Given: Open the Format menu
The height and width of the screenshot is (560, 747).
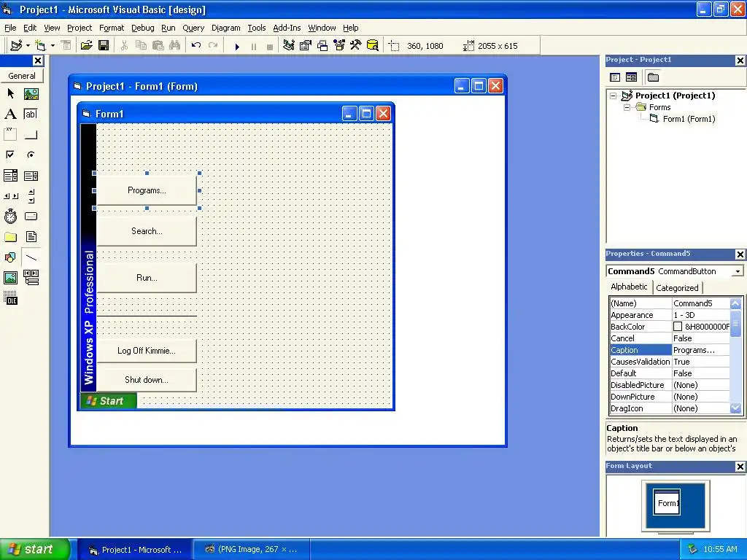Looking at the screenshot, I should click(112, 28).
